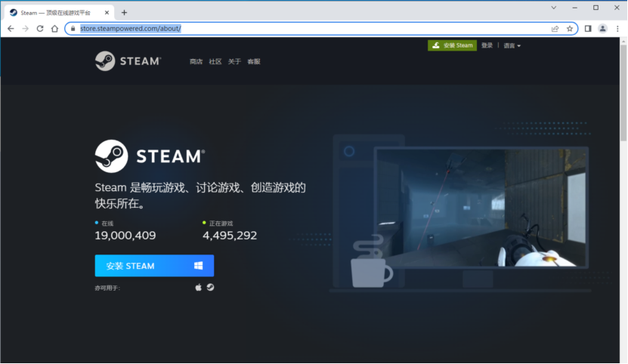Select the Steam page tab
628x364 pixels.
[59, 12]
